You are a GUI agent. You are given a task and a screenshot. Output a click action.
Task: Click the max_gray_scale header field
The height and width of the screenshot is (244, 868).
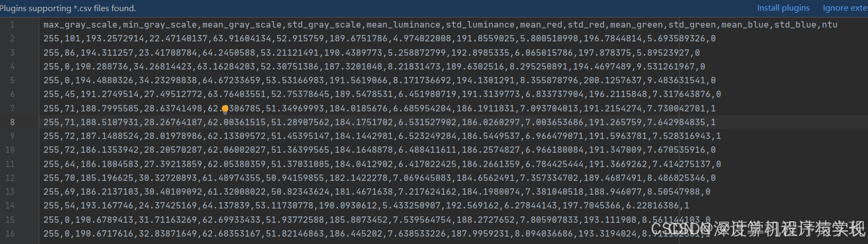tap(80, 25)
